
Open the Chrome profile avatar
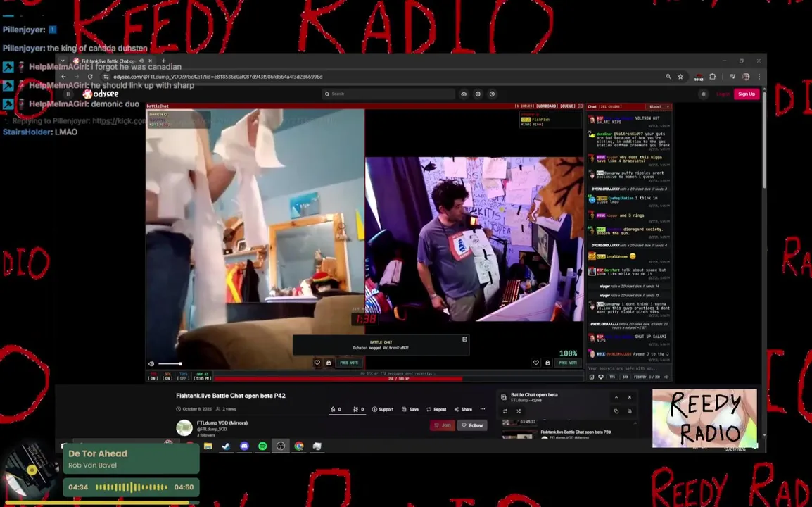pyautogui.click(x=746, y=77)
